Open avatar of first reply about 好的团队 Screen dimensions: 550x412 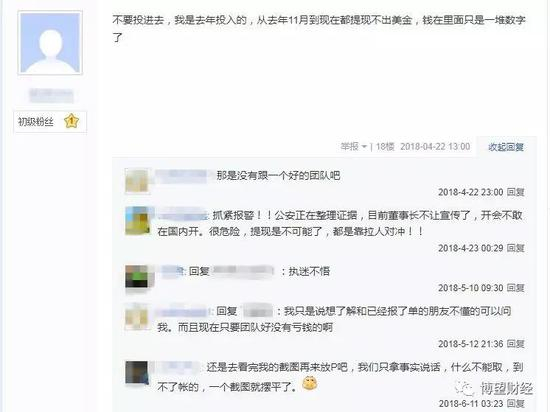[x=138, y=181]
